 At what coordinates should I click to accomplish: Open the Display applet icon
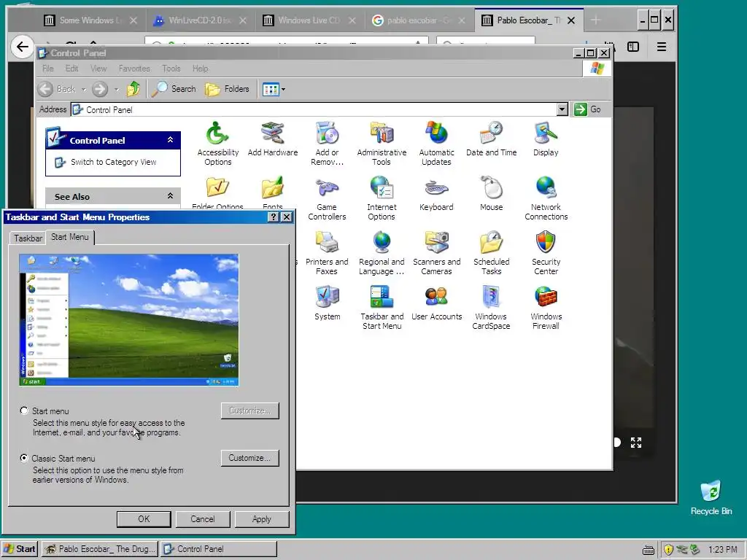546,139
